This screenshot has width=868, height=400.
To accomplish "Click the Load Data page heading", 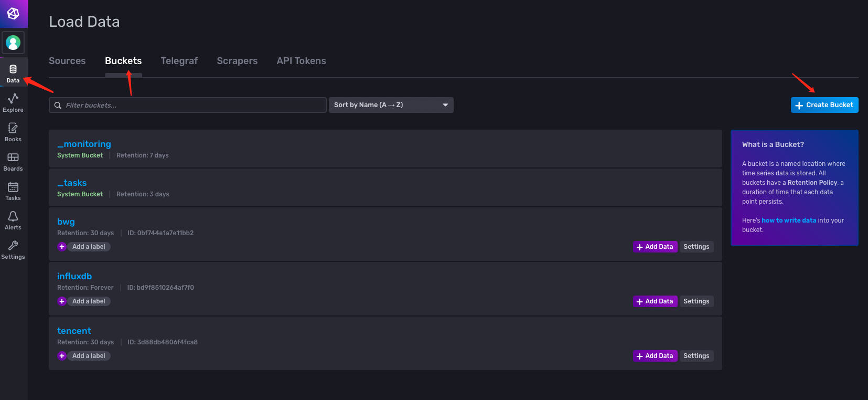I will point(84,22).
